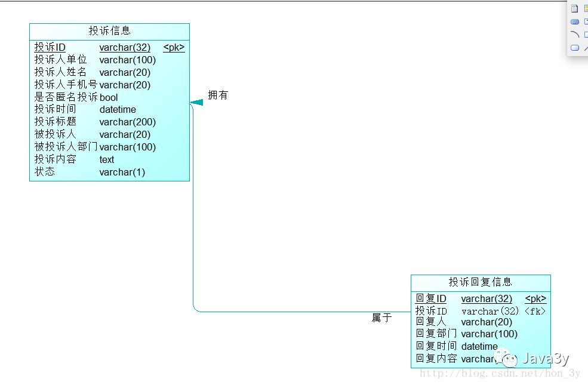Select the 投诉信息 entity title
588x385 pixels.
(x=109, y=30)
